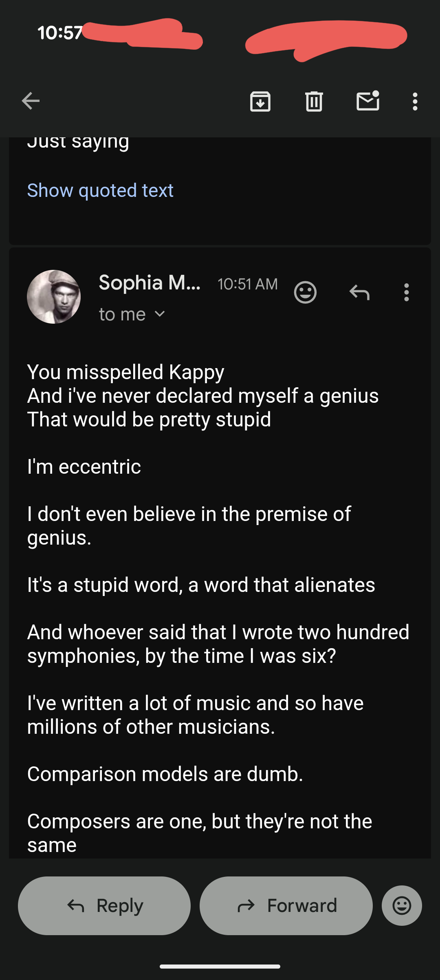Viewport: 440px width, 980px height.
Task: Tap the round emoji button beside Forward
Action: [402, 906]
